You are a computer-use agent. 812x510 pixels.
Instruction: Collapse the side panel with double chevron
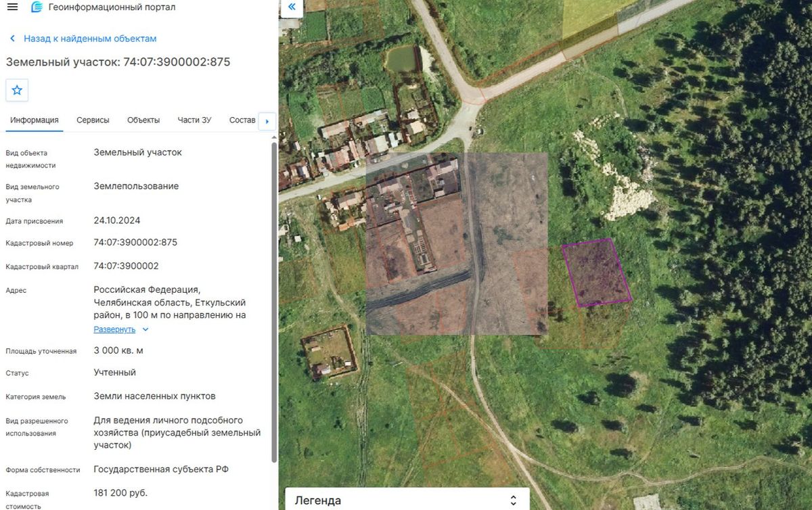click(x=292, y=7)
